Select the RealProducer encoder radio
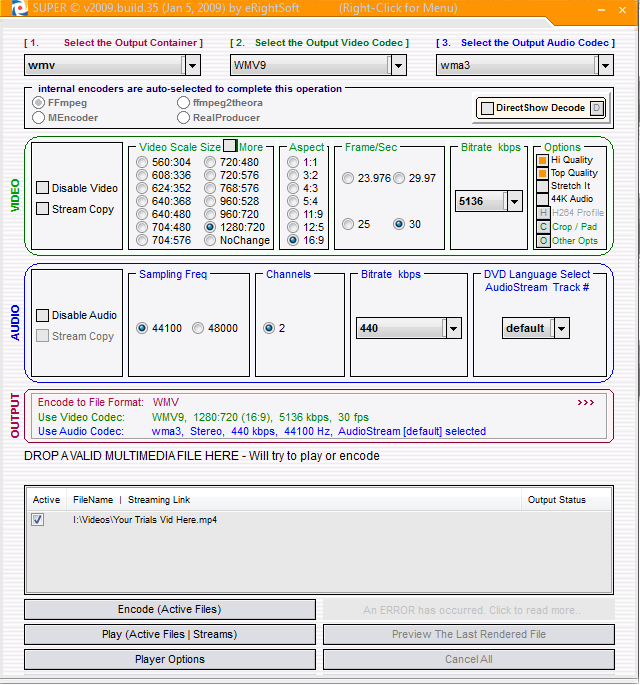 point(183,118)
